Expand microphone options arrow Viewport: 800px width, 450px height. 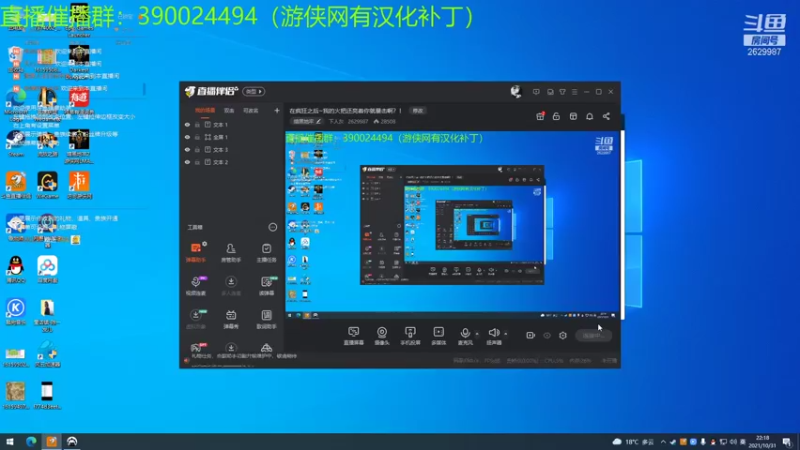(x=477, y=334)
